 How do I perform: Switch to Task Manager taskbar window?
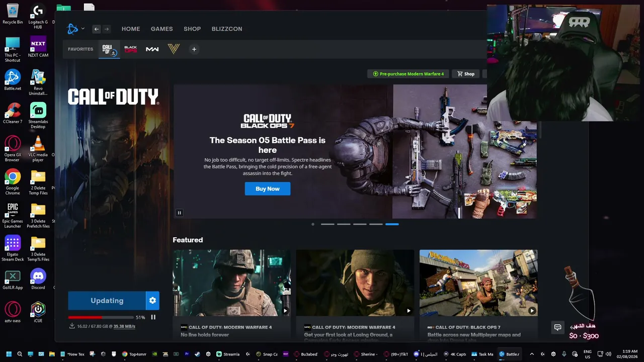482,354
